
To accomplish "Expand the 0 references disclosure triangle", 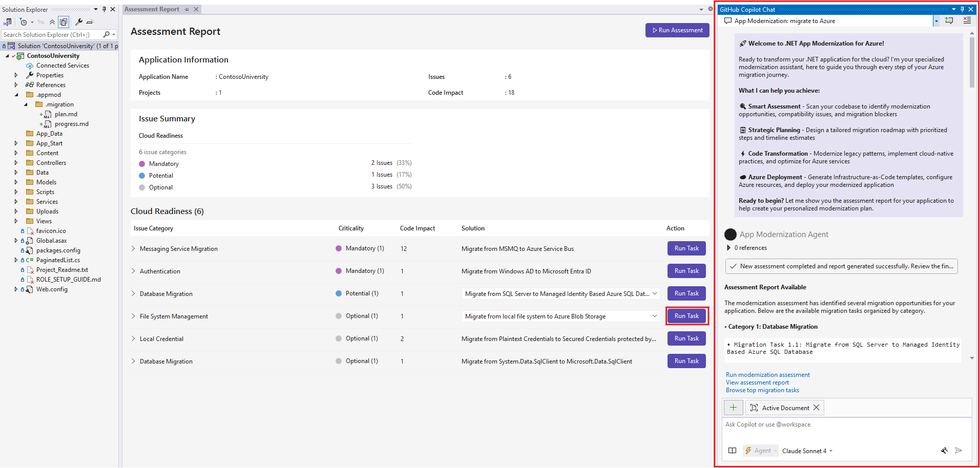I will click(729, 248).
